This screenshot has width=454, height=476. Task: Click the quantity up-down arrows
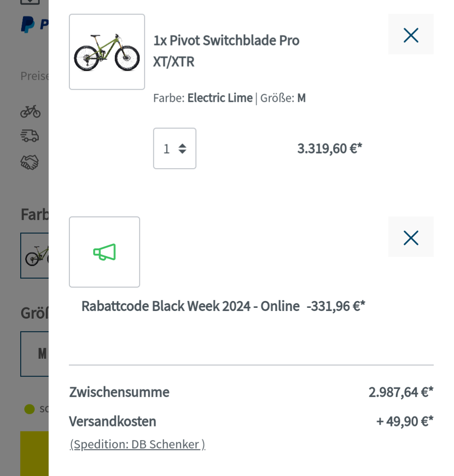(x=182, y=148)
